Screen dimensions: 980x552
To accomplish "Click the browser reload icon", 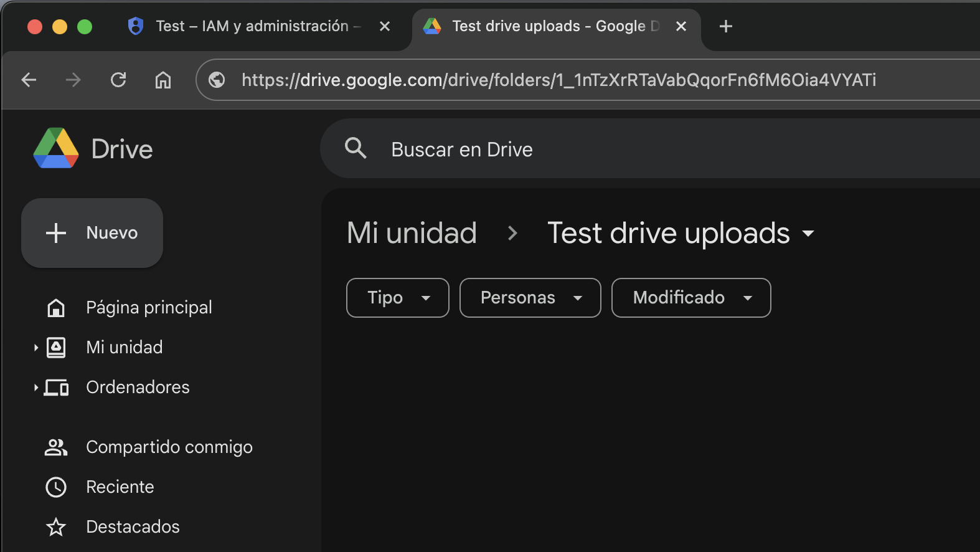I will coord(118,80).
